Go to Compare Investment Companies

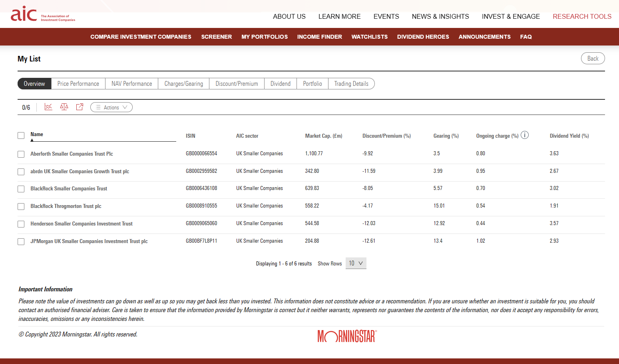141,37
